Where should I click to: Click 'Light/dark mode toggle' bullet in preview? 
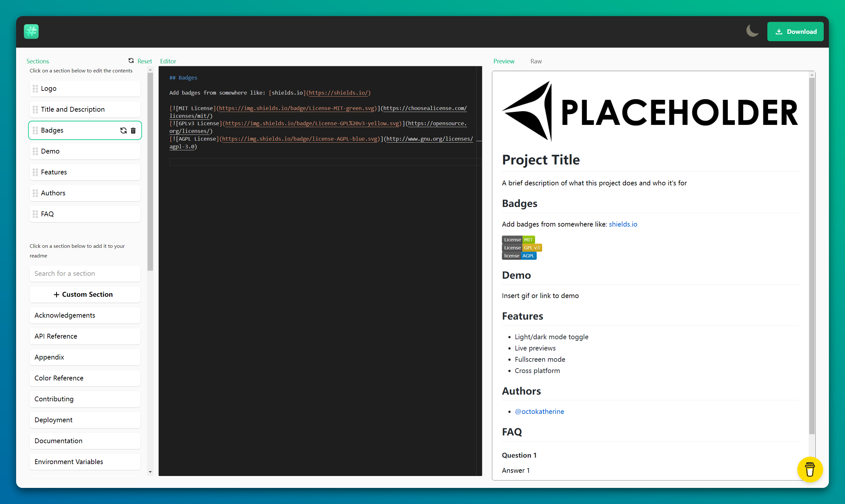(551, 337)
